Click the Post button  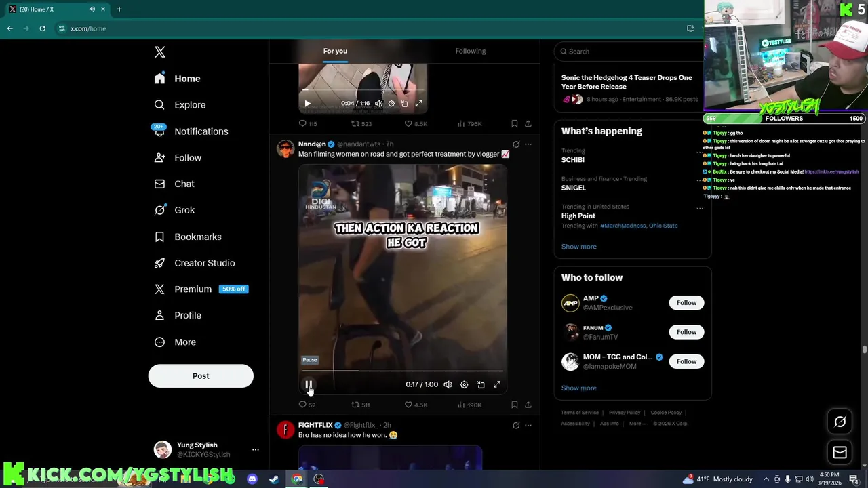[201, 376]
